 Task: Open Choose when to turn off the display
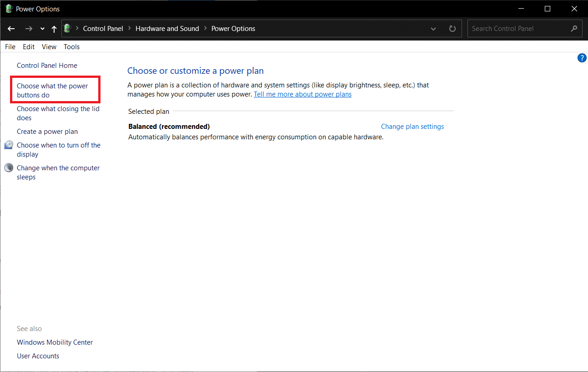coord(59,150)
